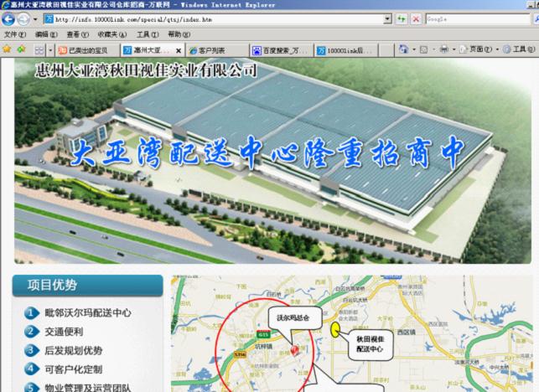The height and width of the screenshot is (392, 539).
Task: Click the IE page icon in title bar
Action: click(5, 4)
